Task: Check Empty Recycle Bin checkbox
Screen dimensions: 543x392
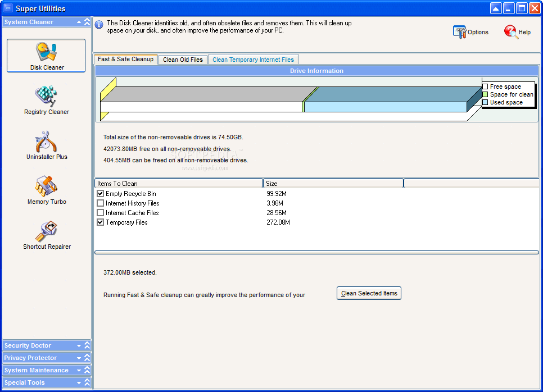Action: point(101,193)
